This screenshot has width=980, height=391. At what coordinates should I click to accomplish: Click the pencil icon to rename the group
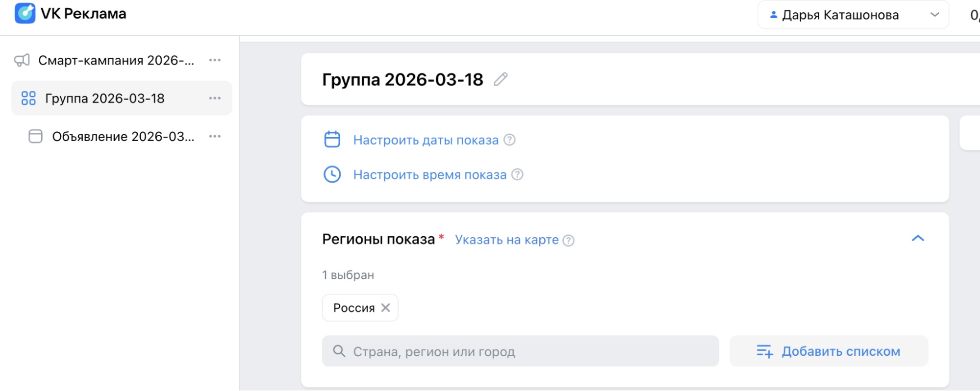point(501,79)
